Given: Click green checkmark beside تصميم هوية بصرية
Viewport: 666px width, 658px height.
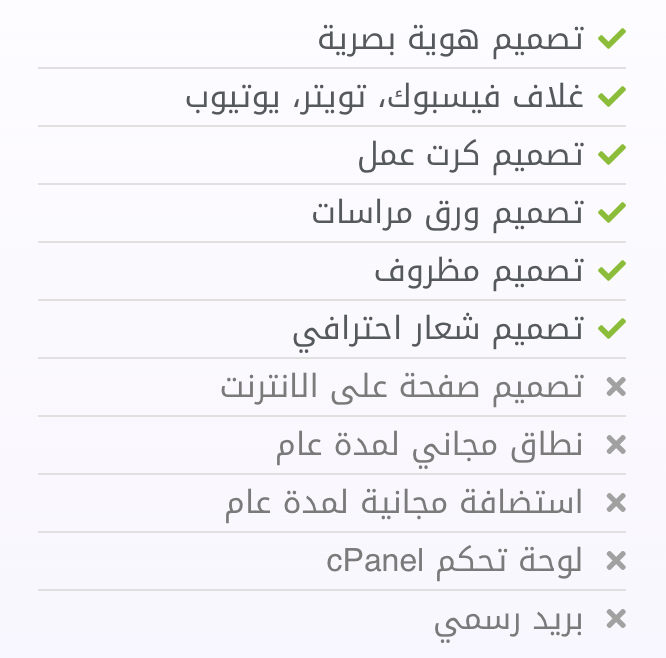Looking at the screenshot, I should coord(611,39).
